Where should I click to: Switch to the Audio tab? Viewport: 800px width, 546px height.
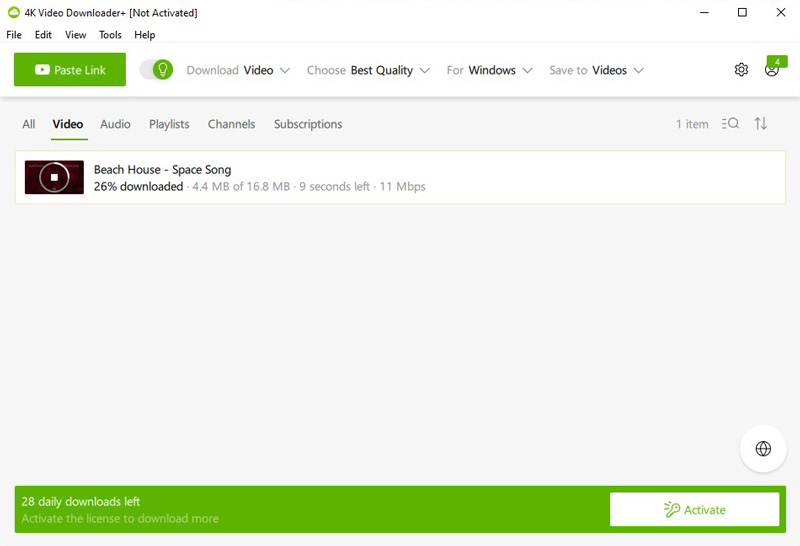(115, 124)
